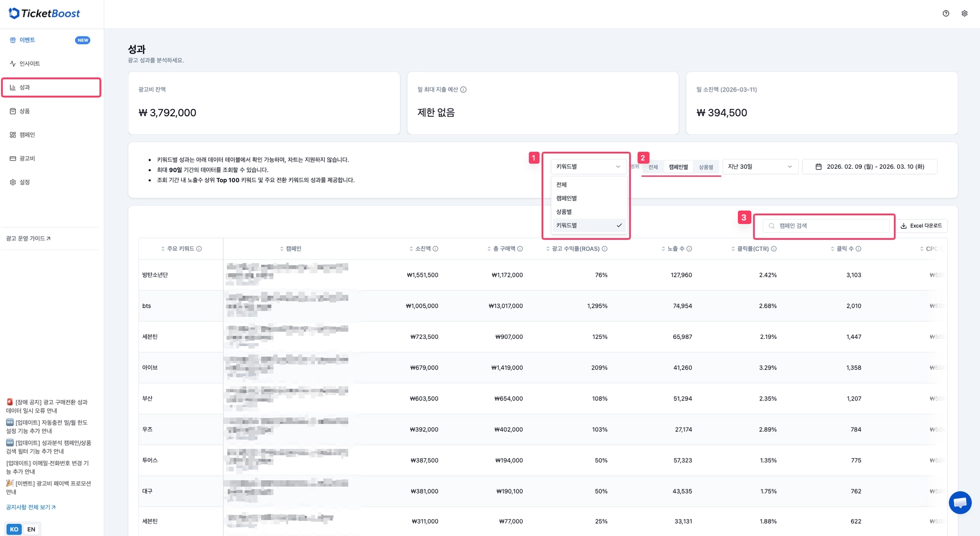Click info icon next to 일 최대 지출 예산
Screen dimensions: 980x536
point(463,89)
